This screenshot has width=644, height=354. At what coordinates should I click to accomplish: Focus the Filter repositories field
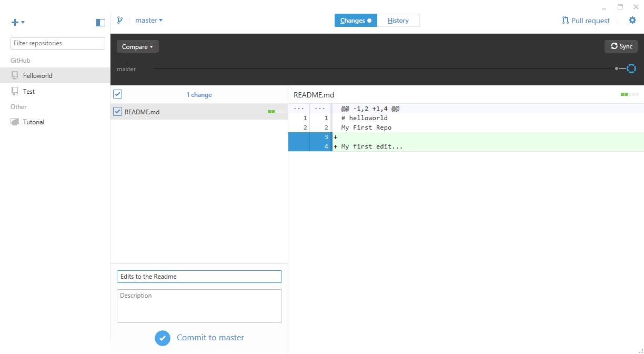tap(58, 43)
